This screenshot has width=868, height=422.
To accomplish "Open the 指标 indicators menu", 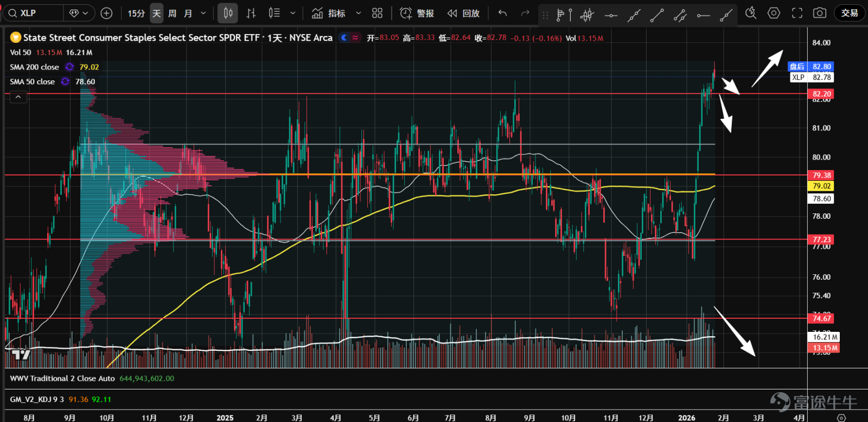I will click(x=329, y=13).
